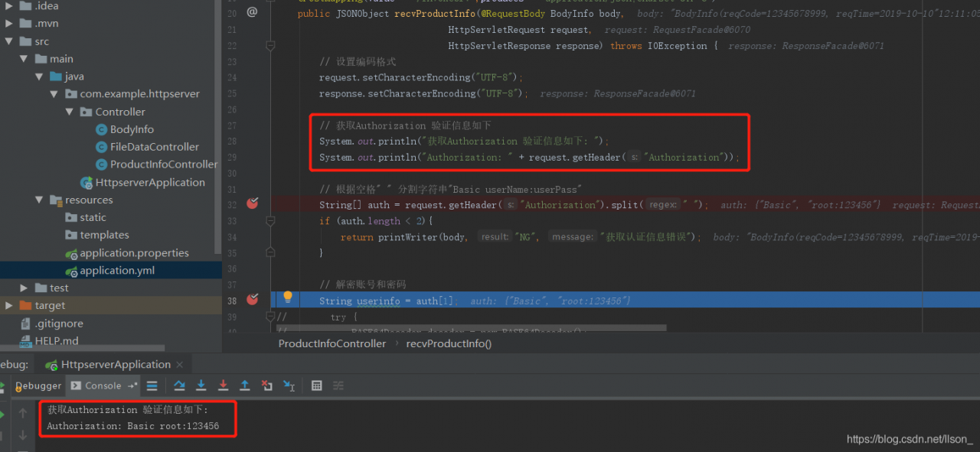Click line 38 'String userinfo = auth[1]' code
980x452 pixels.
(x=387, y=301)
